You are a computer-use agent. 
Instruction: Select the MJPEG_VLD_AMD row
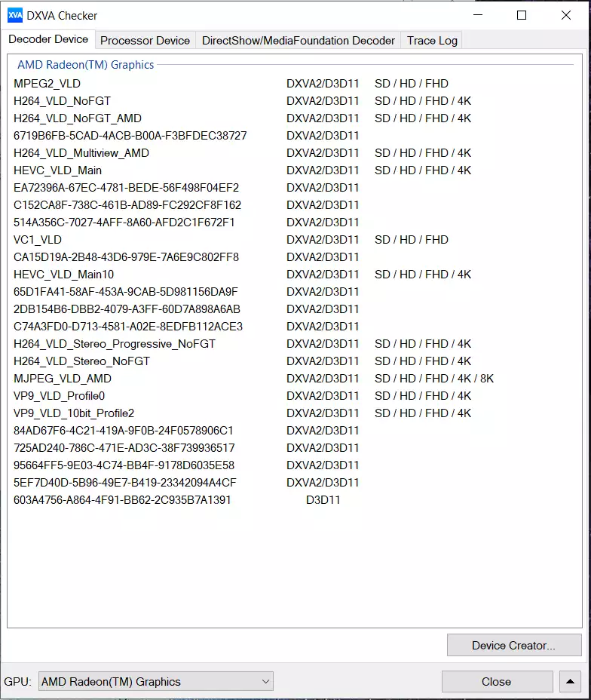(x=295, y=379)
